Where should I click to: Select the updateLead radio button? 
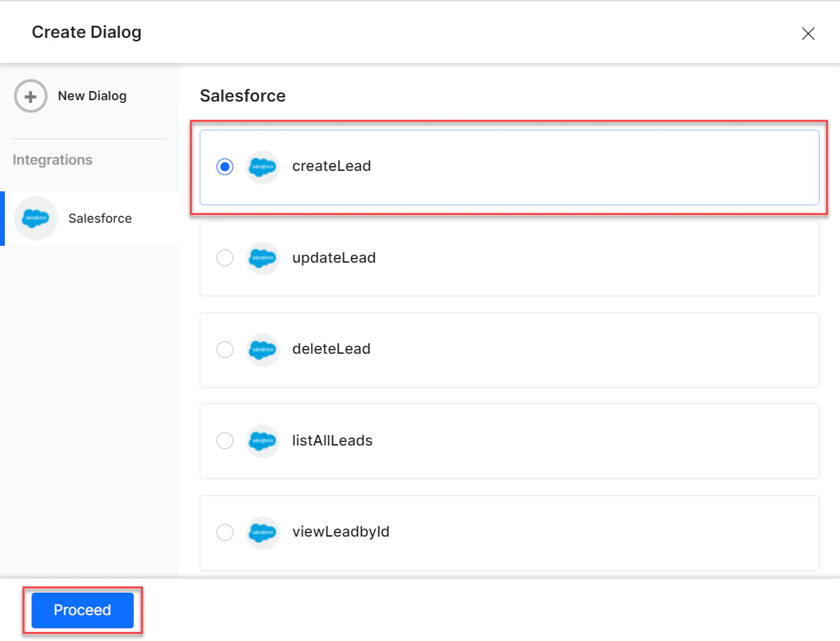(x=225, y=258)
